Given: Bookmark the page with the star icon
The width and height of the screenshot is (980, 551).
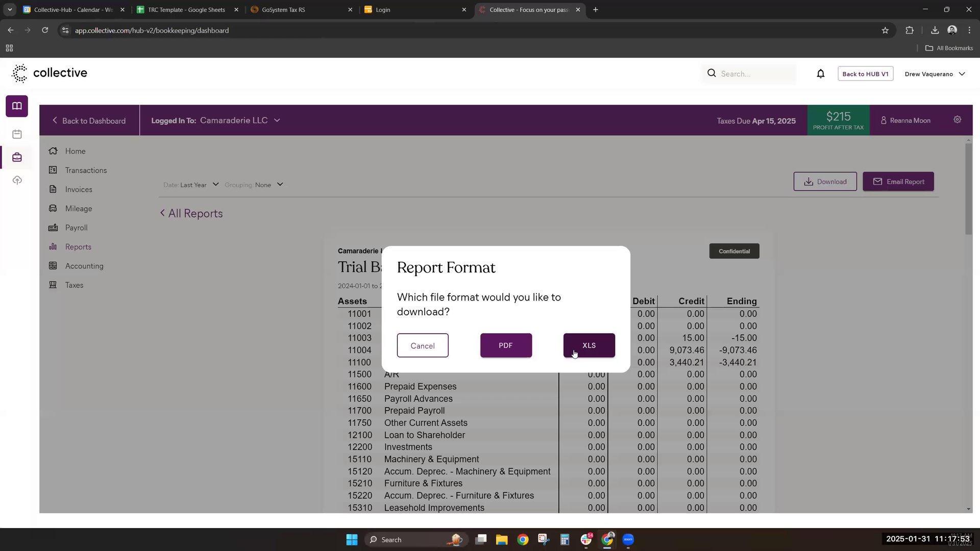Looking at the screenshot, I should point(885,31).
